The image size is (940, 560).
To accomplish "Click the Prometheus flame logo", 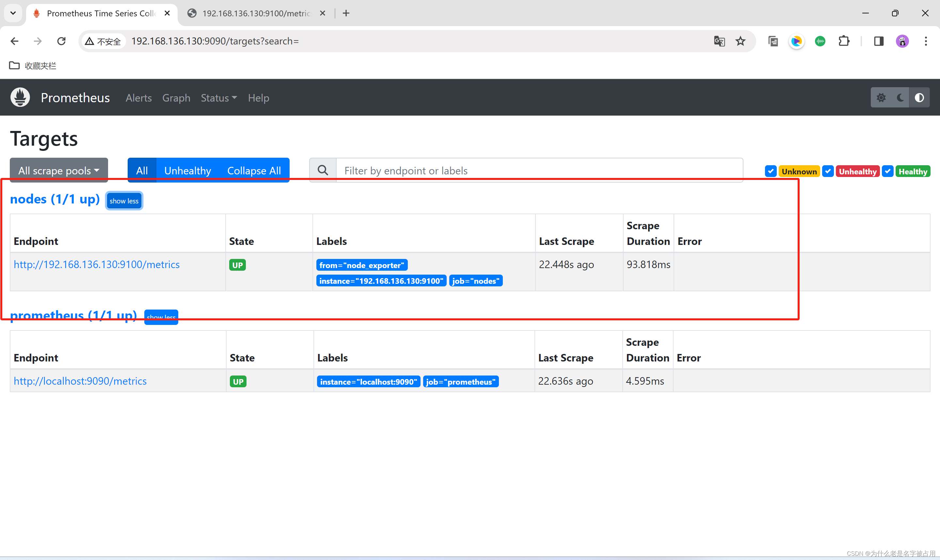I will coord(20,97).
